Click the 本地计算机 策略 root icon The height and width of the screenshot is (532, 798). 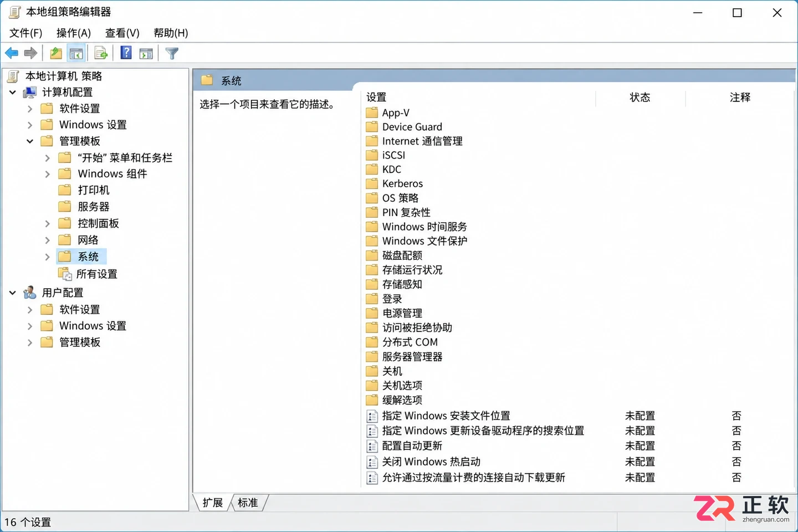click(x=13, y=76)
